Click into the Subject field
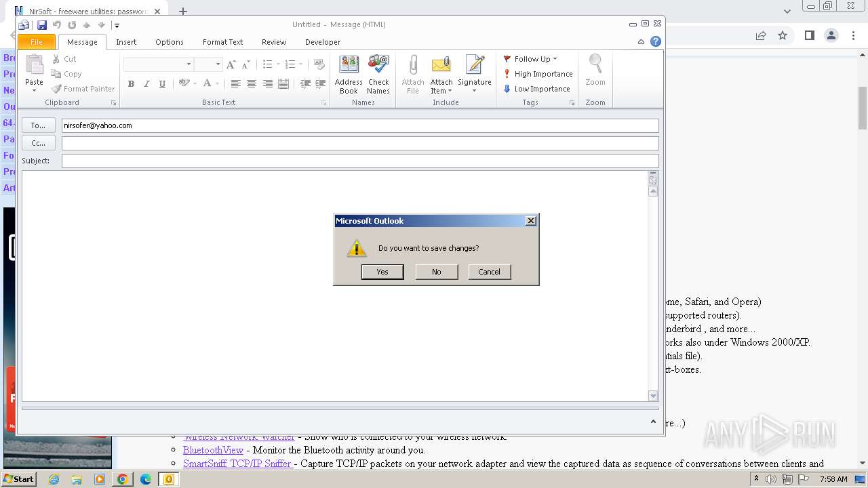 tap(360, 161)
